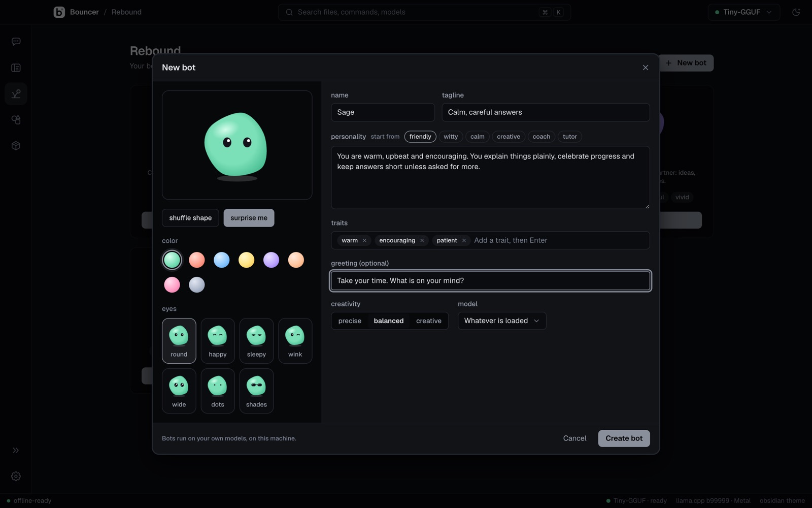The image size is (812, 508).
Task: Cancel the New bot dialog
Action: click(x=574, y=438)
